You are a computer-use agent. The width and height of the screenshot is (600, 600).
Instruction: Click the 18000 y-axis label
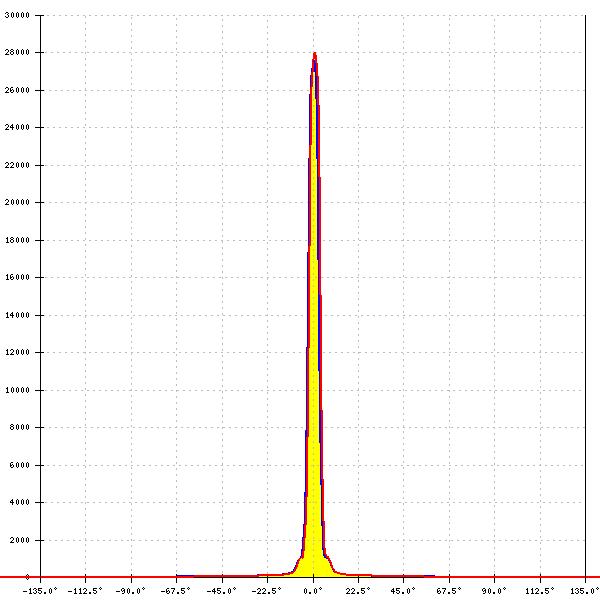tap(17, 240)
